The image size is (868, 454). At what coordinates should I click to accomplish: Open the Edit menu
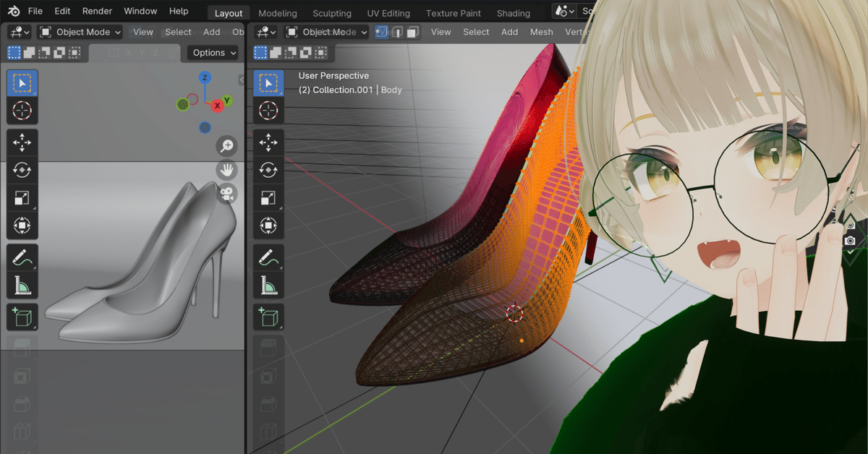pyautogui.click(x=63, y=11)
